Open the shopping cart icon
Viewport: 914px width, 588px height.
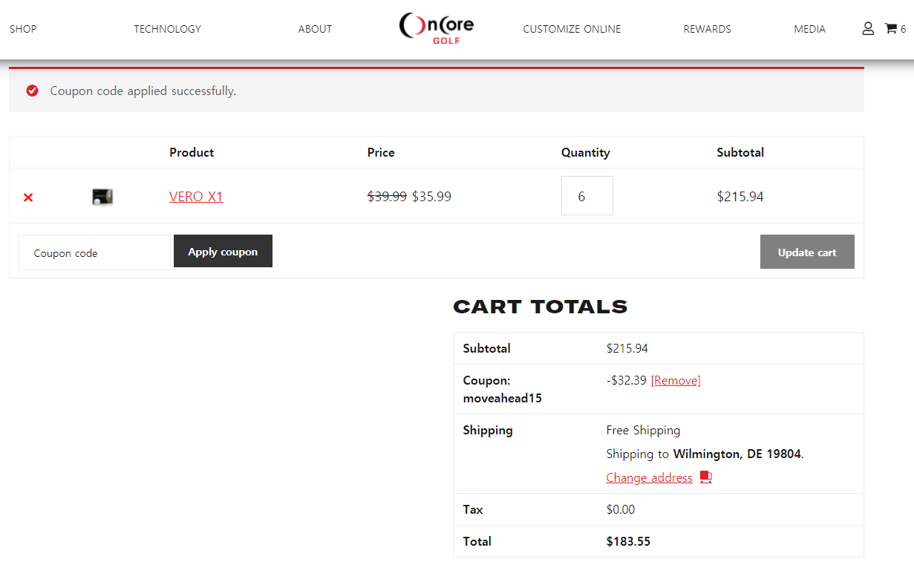(x=891, y=29)
